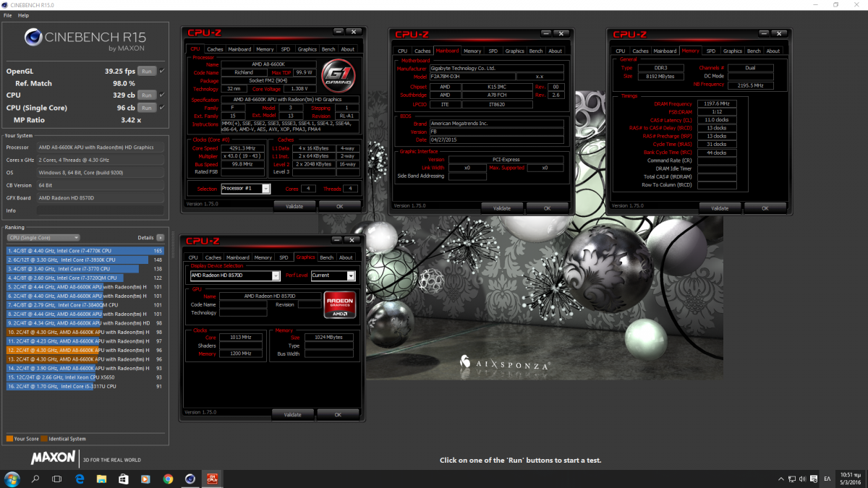This screenshot has height=488, width=868.
Task: Click Validate in the CPU-Z Mainboard window
Action: tap(502, 207)
